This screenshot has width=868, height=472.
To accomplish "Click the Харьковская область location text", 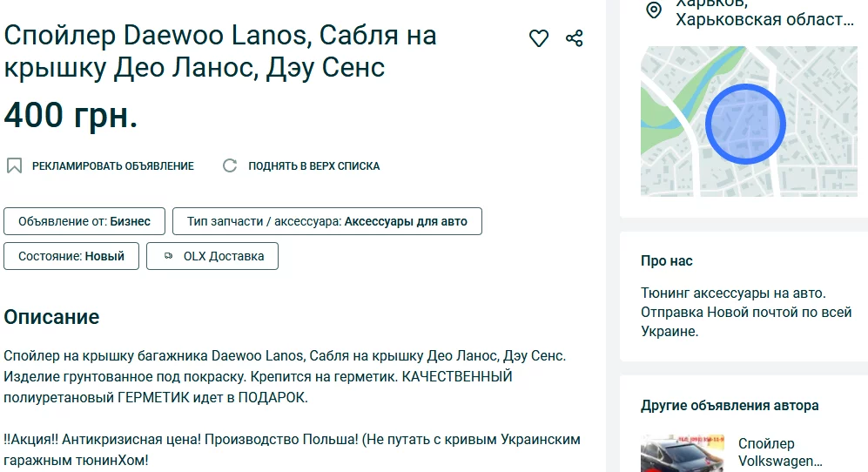I will tap(763, 19).
